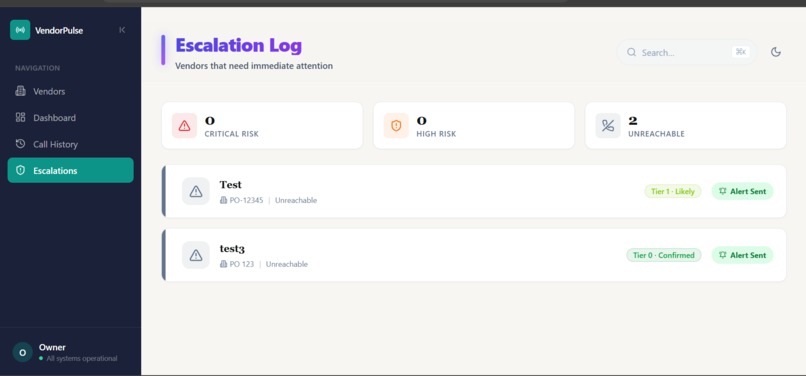Click the High Risk shield icon
Screen dimensions: 806x376
[x=396, y=126]
